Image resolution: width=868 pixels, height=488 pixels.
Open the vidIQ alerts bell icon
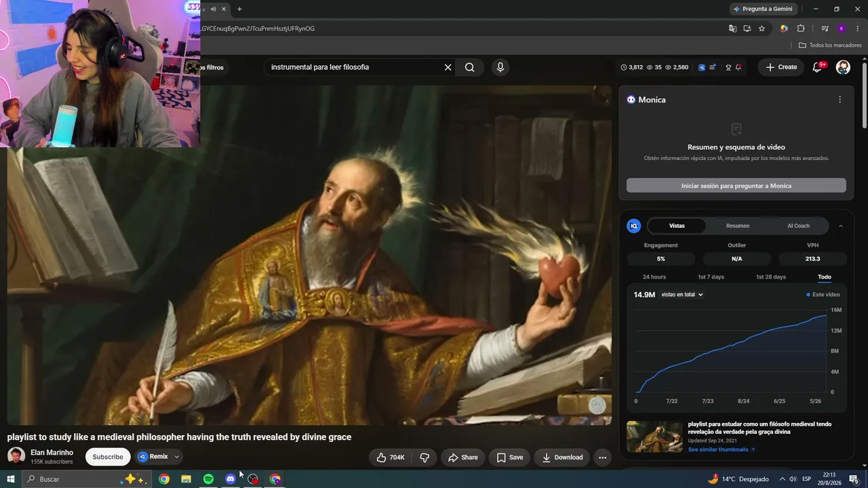pyautogui.click(x=738, y=67)
